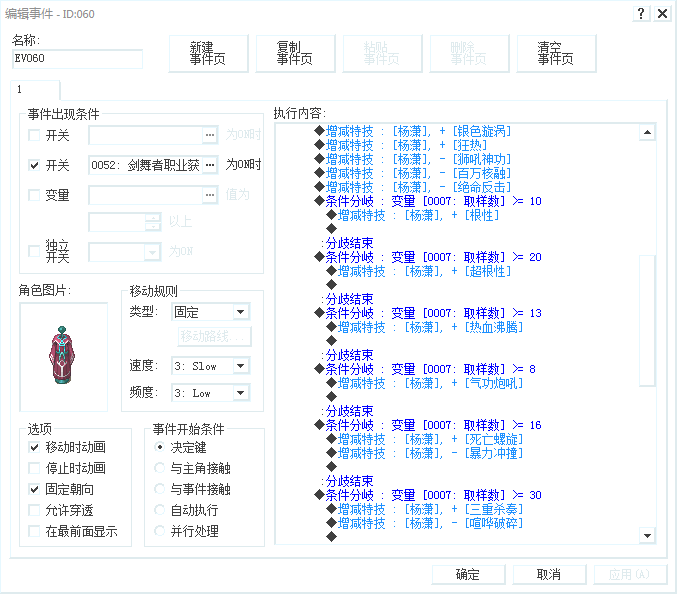
Task: Select 决定键 trigger radio
Action: coord(160,447)
